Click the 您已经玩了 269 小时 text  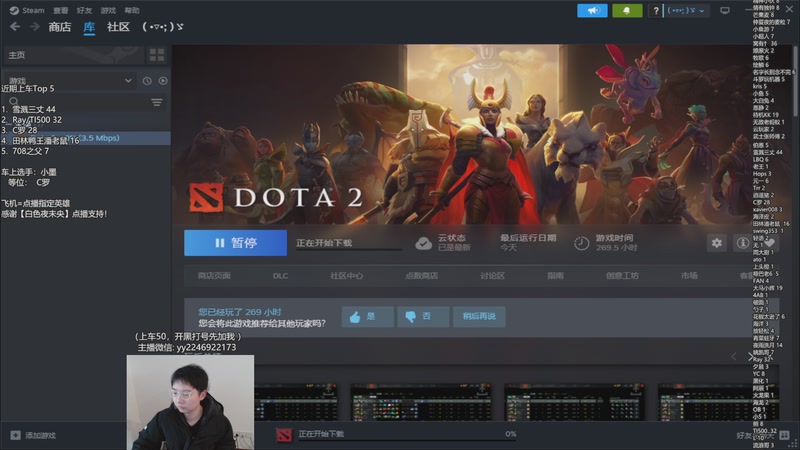pos(240,312)
